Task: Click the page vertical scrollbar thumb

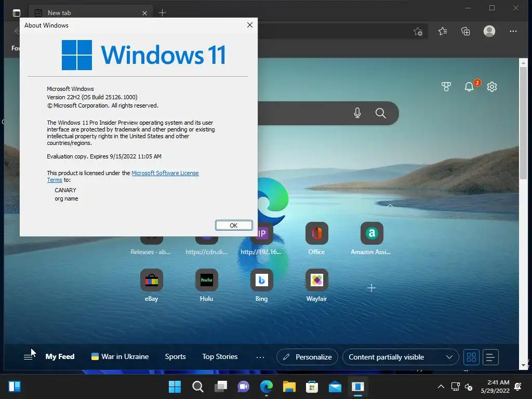Action: tap(523, 123)
